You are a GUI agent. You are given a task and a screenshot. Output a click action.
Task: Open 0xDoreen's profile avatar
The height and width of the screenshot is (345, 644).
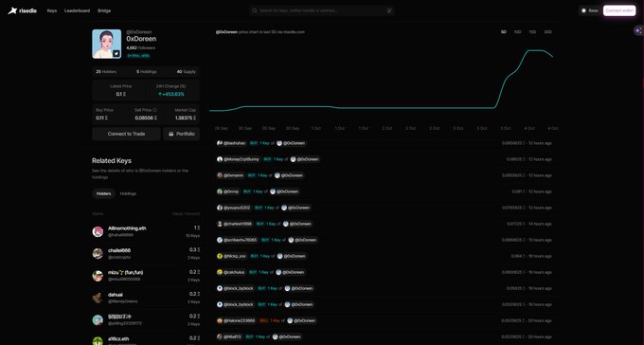(106, 44)
